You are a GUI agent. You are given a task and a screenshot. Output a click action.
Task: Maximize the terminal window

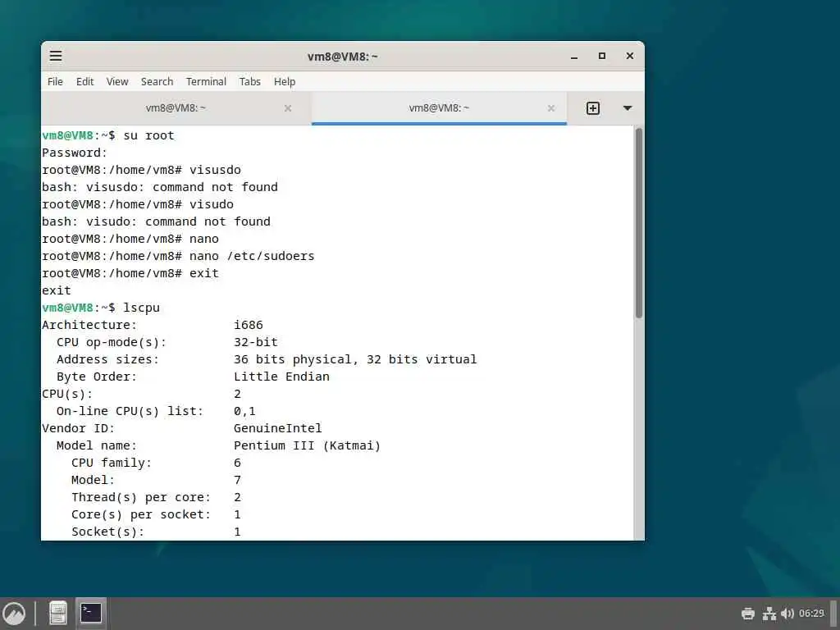pyautogui.click(x=602, y=56)
